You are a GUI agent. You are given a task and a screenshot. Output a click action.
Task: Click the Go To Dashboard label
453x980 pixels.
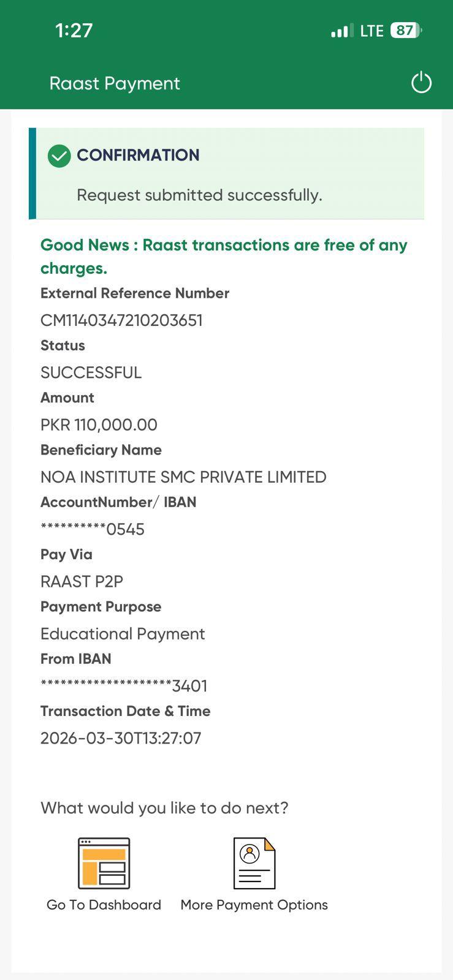104,905
